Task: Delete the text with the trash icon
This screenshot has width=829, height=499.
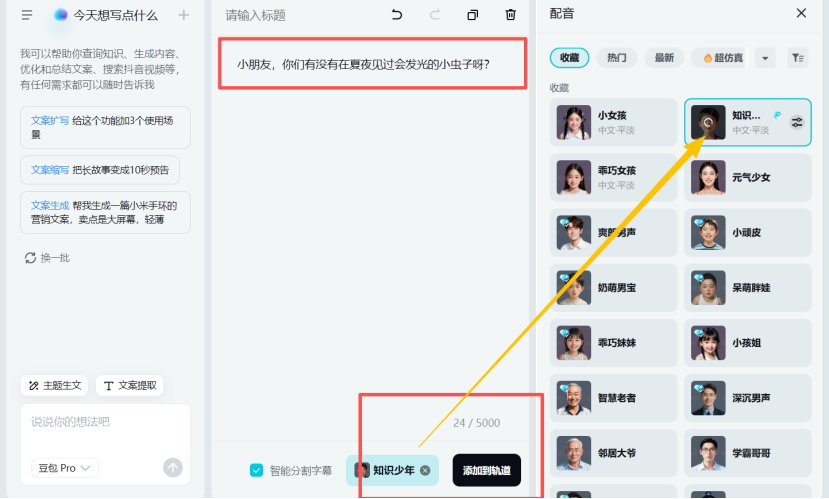Action: [511, 14]
